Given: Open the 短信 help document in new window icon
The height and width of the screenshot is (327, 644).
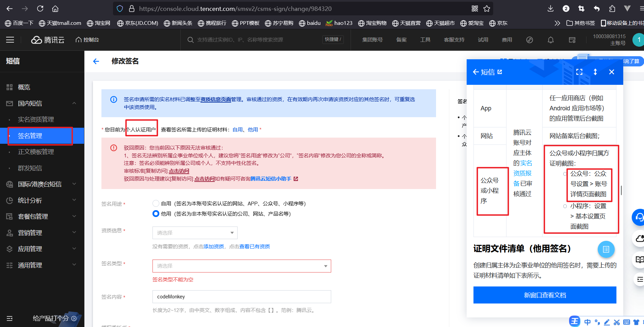Looking at the screenshot, I should (500, 72).
